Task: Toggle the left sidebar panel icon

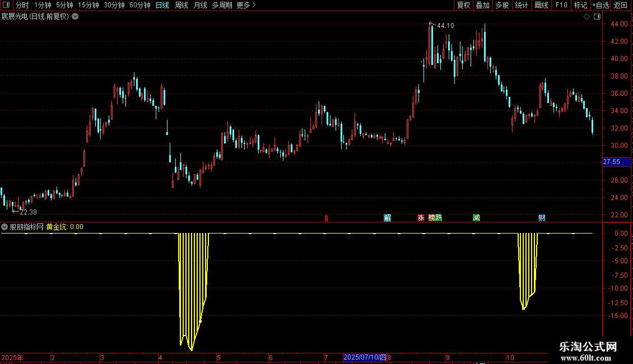Action: 7,5
